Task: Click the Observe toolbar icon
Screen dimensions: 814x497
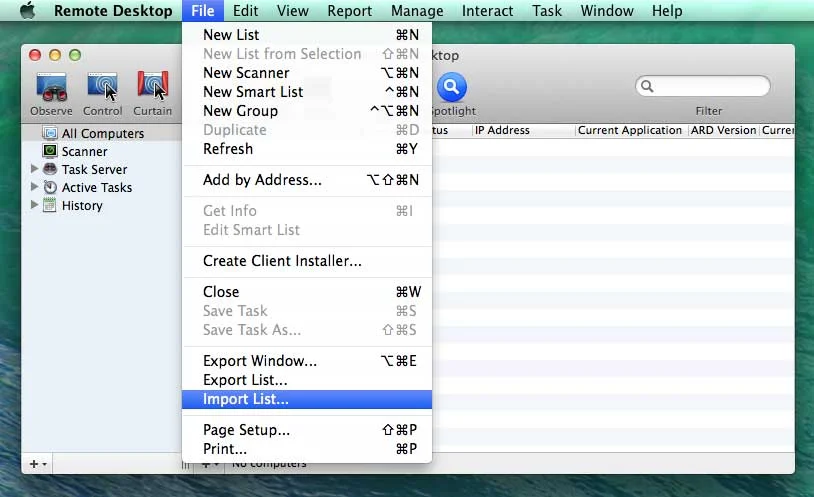Action: coord(51,88)
